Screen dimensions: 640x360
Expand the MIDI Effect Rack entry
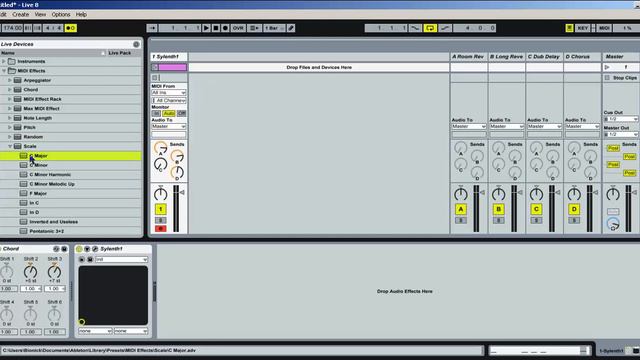(x=10, y=99)
